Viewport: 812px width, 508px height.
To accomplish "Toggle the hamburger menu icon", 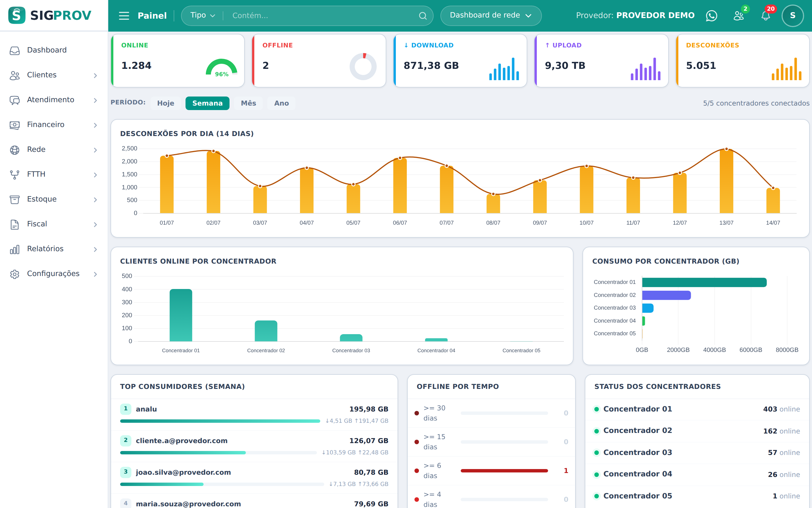I will click(x=124, y=16).
